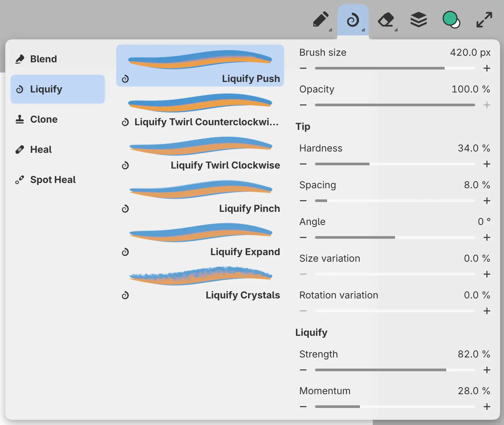This screenshot has height=425, width=504.
Task: Choose the Liquify Push brush
Action: tap(200, 66)
